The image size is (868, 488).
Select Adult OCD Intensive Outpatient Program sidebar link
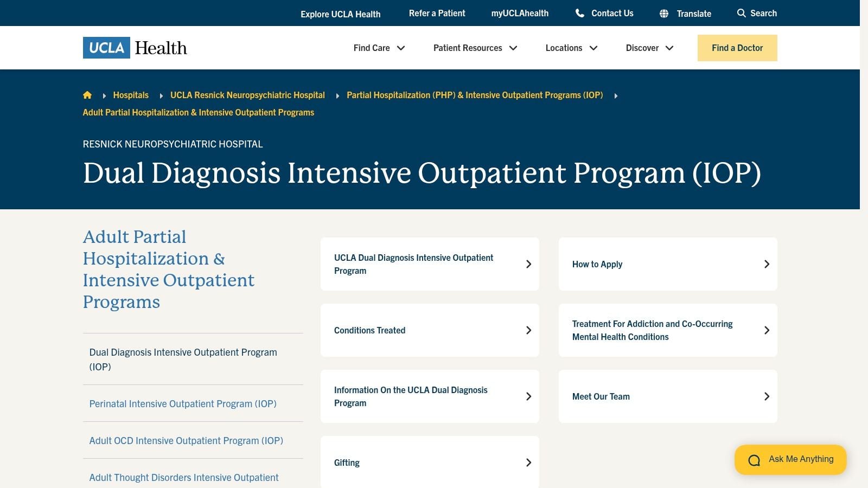(x=186, y=441)
